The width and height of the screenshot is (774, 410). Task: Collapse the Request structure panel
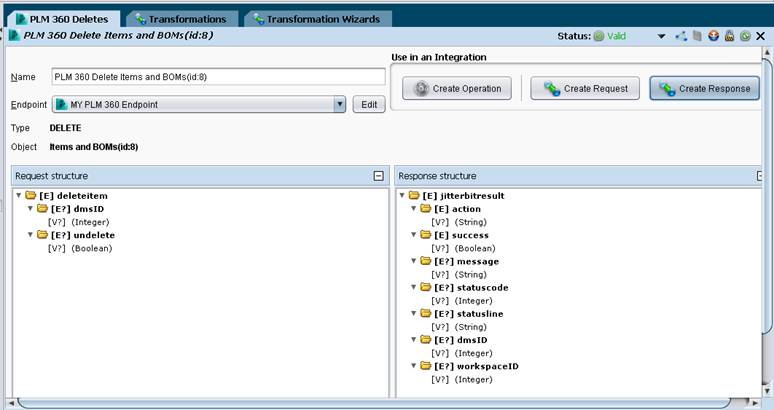379,176
